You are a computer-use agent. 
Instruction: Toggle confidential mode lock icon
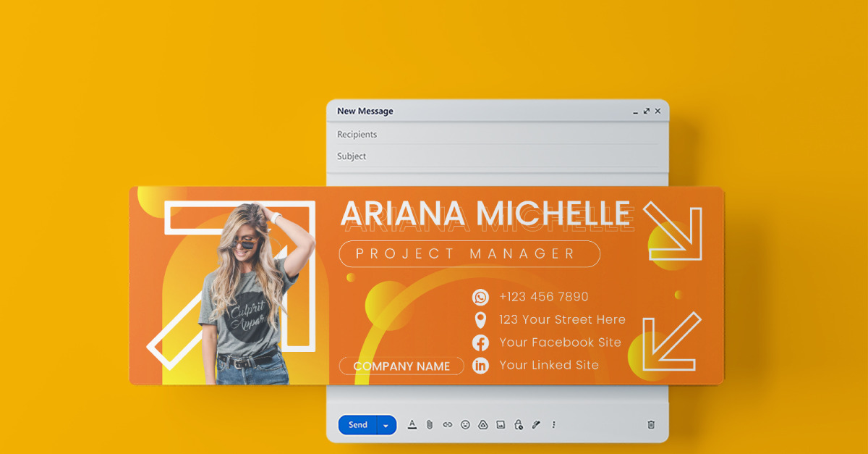[518, 425]
